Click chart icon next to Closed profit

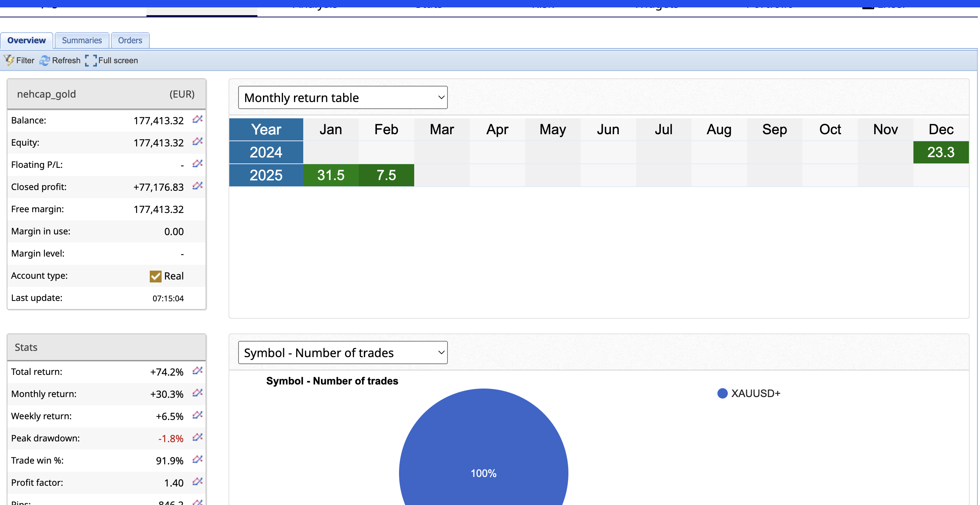point(197,186)
